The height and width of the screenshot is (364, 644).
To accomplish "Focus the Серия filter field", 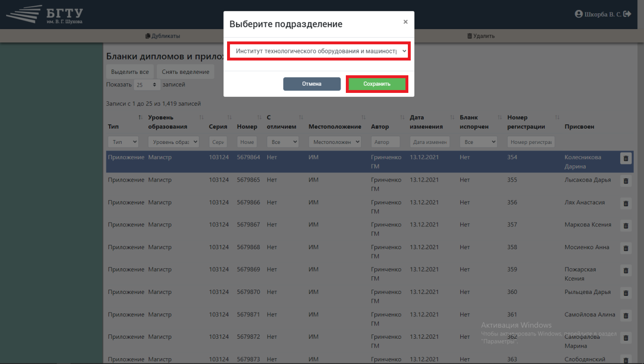I will point(218,142).
